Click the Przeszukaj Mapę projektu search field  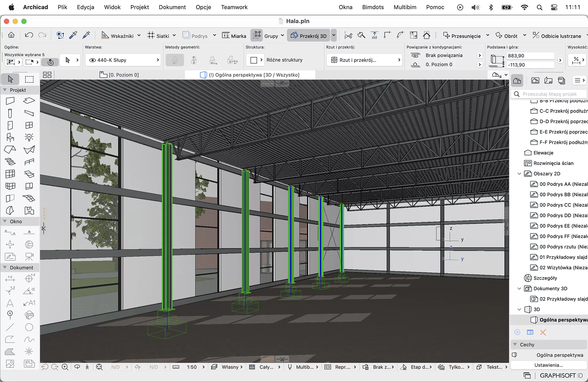click(x=549, y=94)
